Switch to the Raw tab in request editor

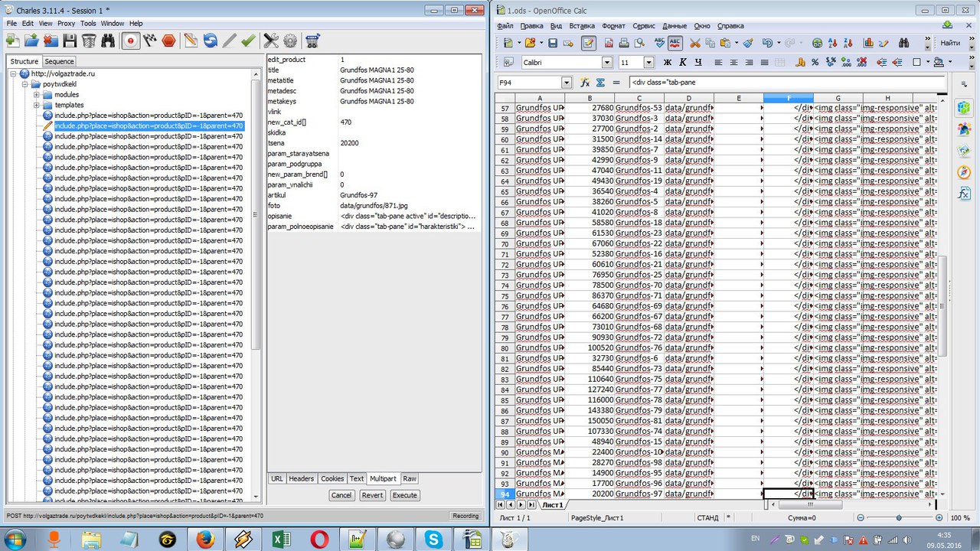(x=410, y=478)
